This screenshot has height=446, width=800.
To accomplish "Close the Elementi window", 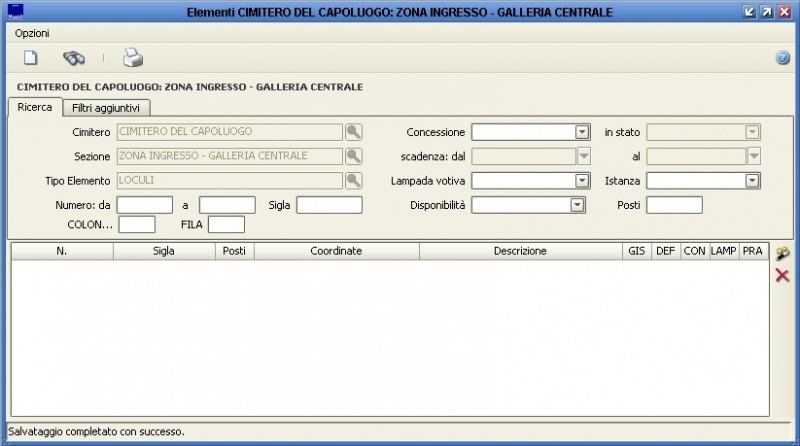I will click(785, 12).
